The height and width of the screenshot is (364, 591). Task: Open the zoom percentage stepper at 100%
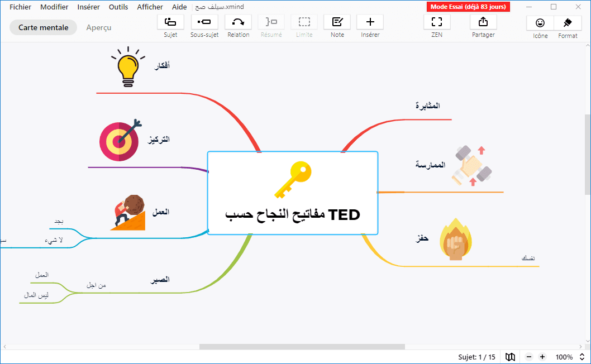click(x=582, y=357)
